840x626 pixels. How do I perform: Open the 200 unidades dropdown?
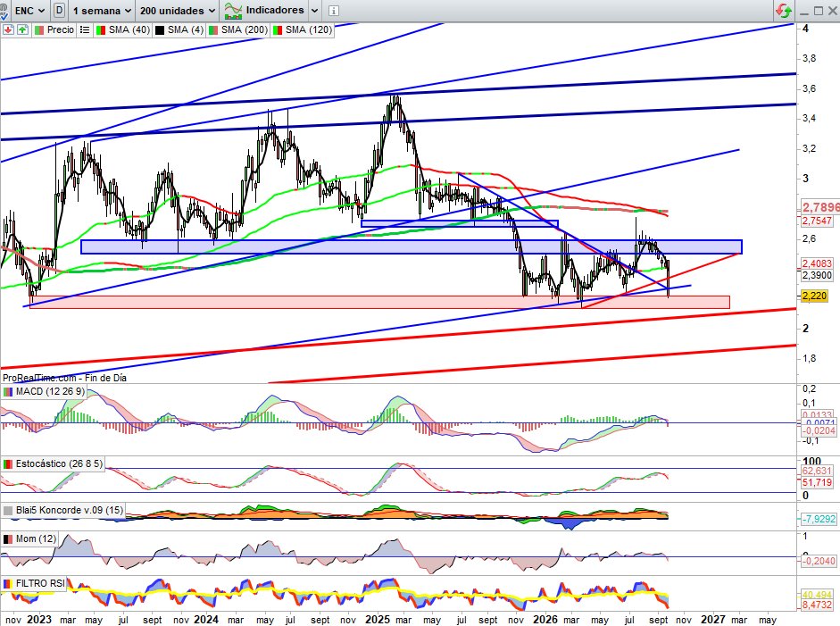[178, 10]
